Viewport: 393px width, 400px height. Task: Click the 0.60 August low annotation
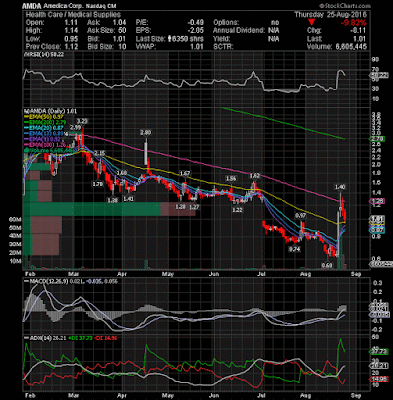click(326, 265)
